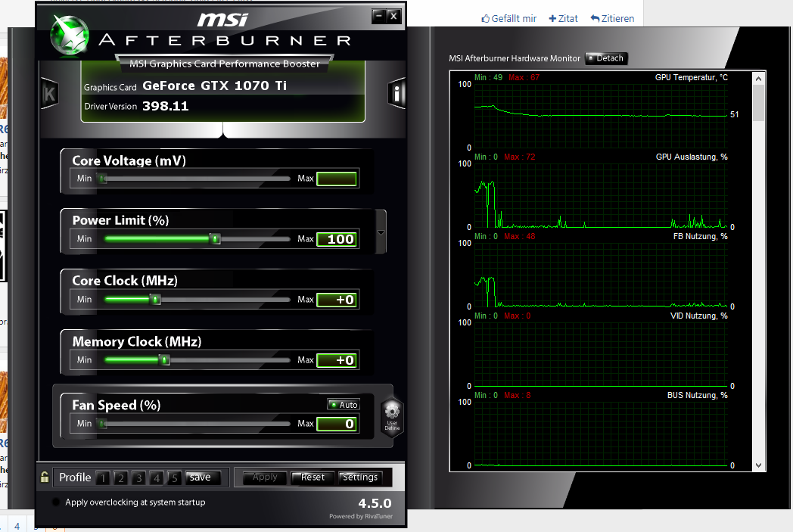The width and height of the screenshot is (793, 532).
Task: Toggle the fan speed Auto button
Action: click(x=344, y=405)
